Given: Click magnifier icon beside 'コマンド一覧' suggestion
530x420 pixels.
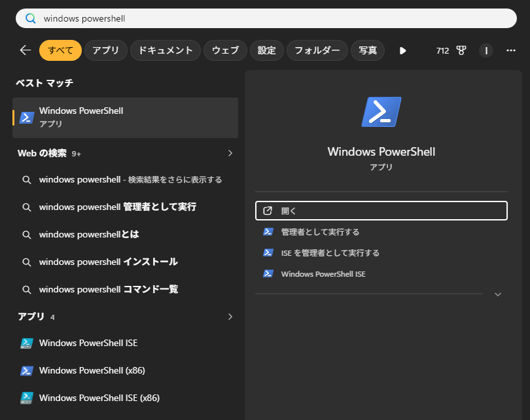Looking at the screenshot, I should (27, 290).
